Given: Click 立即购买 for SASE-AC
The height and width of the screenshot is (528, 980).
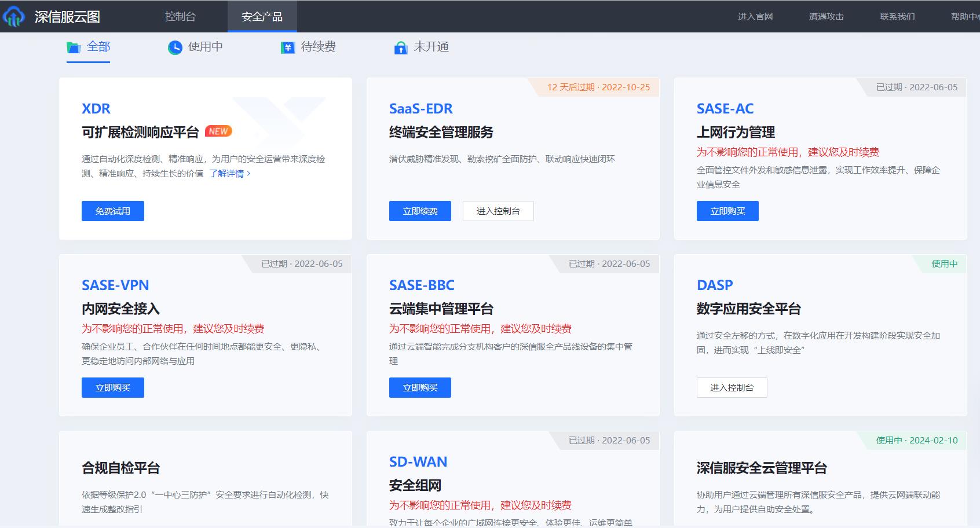Looking at the screenshot, I should [x=728, y=211].
